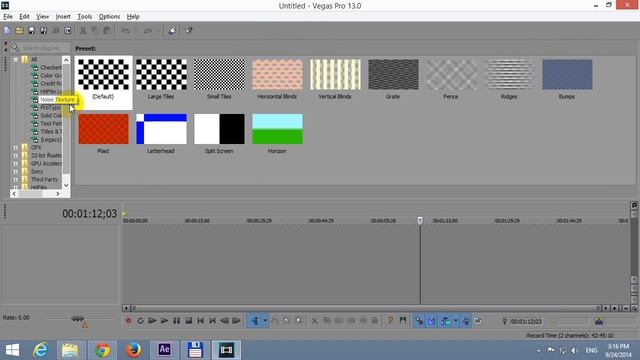Expand the 32-bit floating point folder

16,156
